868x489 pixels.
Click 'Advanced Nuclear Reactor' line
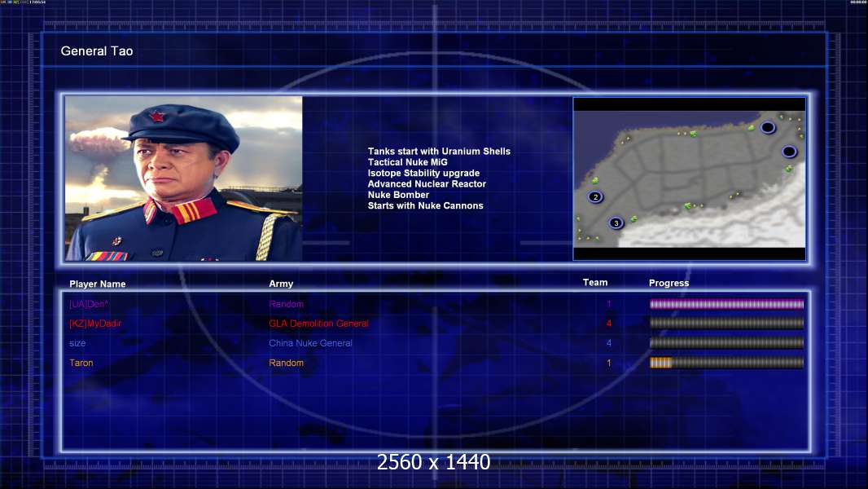tap(427, 184)
